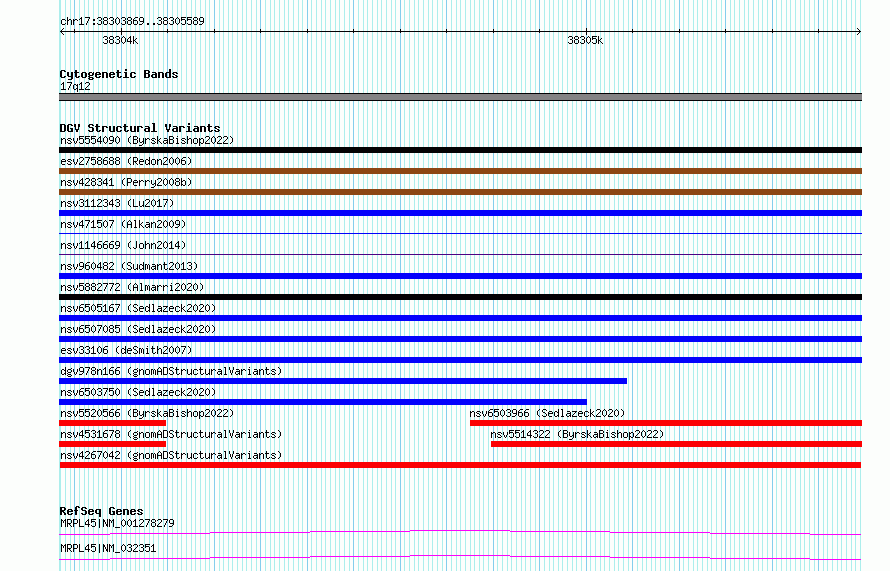Select the blue bar under nsv960482
The height and width of the screenshot is (571, 890).
460,276
